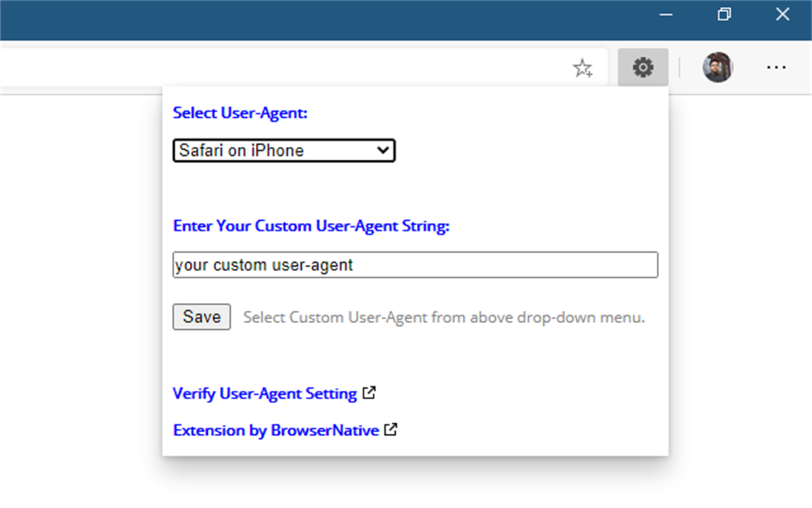The height and width of the screenshot is (508, 812).
Task: Restore the browser window size
Action: tap(724, 14)
